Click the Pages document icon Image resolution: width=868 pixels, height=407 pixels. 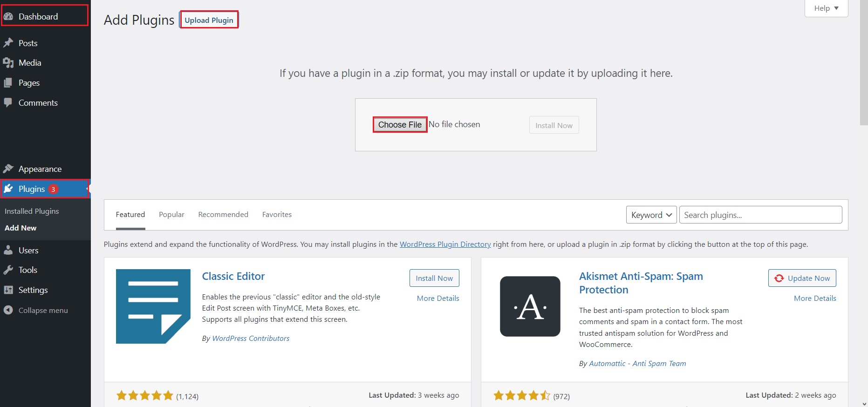tap(8, 83)
